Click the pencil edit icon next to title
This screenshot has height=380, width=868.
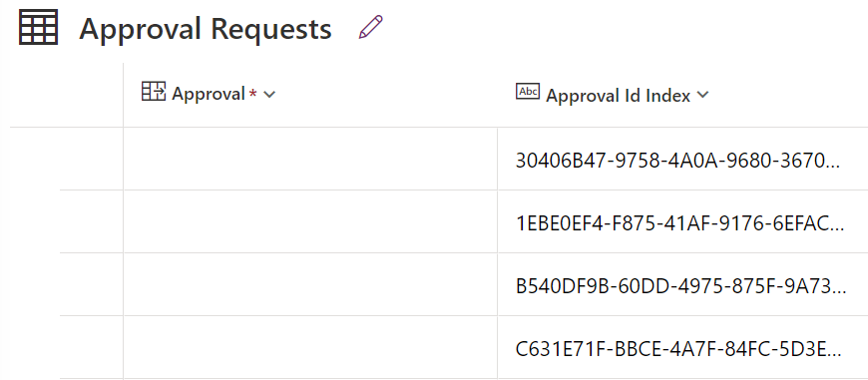point(370,27)
